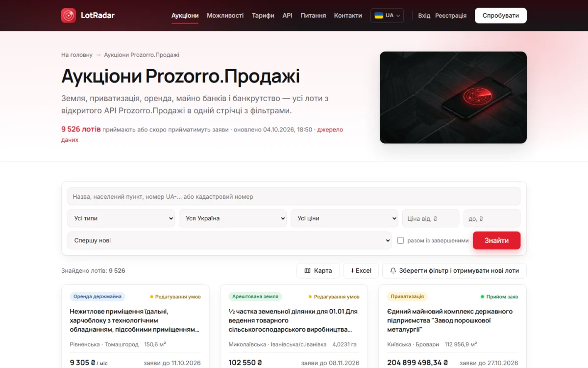Go to the Можливості menu item

(225, 15)
